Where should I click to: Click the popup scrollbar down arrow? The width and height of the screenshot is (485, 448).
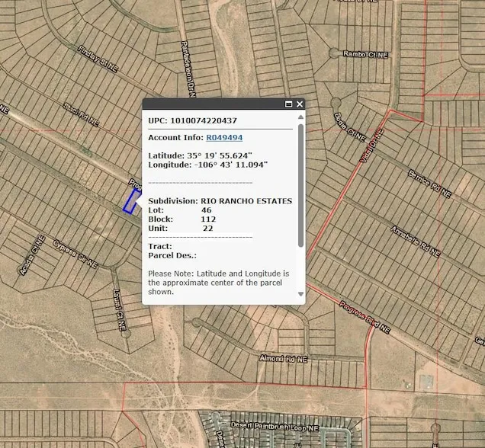click(x=300, y=294)
